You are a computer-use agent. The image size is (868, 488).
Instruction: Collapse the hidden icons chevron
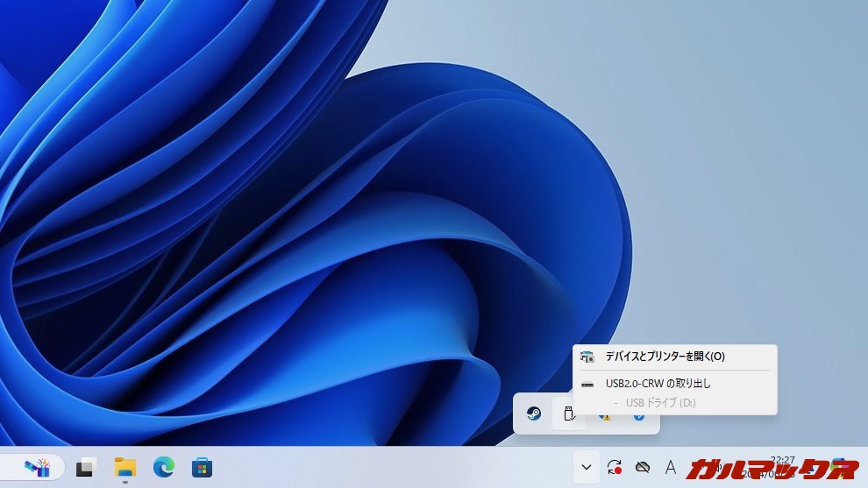587,467
